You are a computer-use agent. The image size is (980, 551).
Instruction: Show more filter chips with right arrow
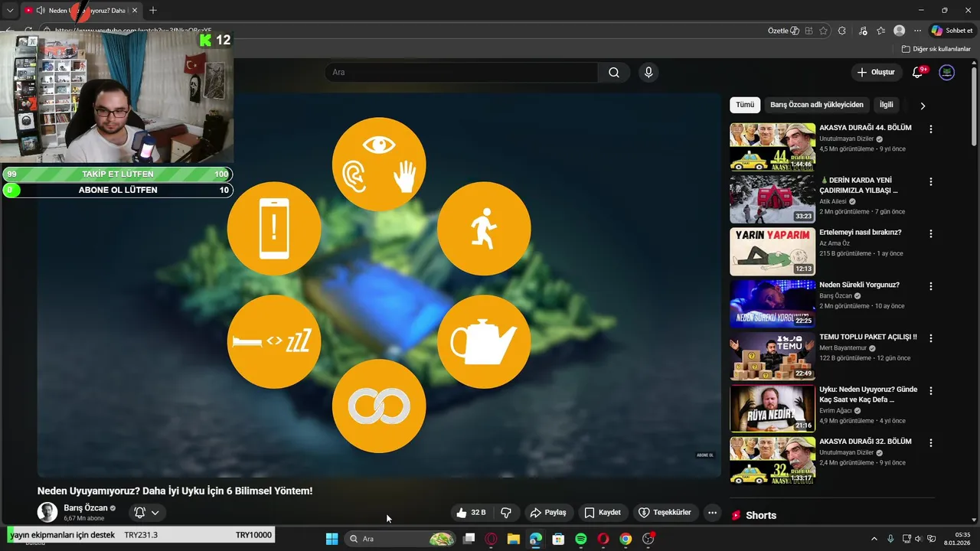click(x=923, y=106)
